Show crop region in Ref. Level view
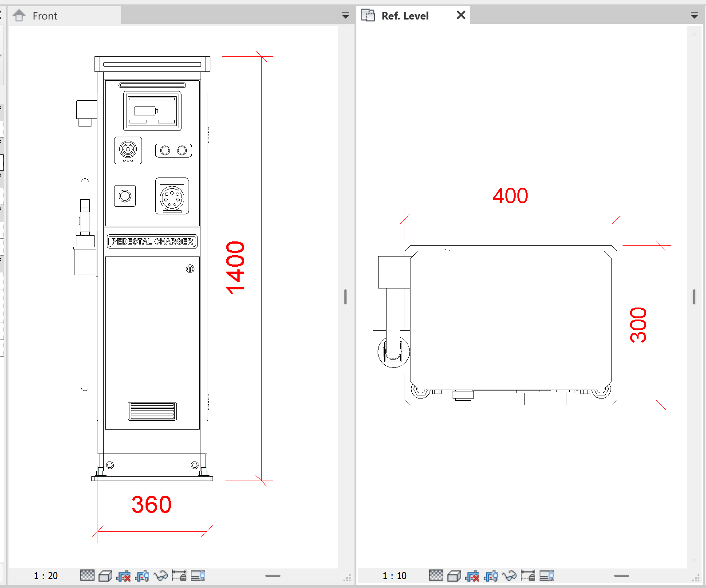This screenshot has height=588, width=706. pyautogui.click(x=491, y=576)
